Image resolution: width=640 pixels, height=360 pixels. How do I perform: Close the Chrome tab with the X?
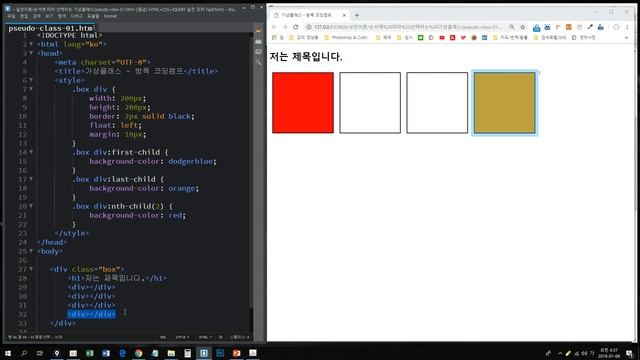(344, 15)
